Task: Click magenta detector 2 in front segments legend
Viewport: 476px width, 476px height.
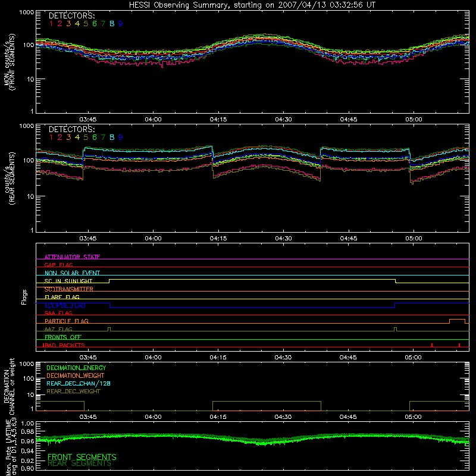Action: click(60, 24)
